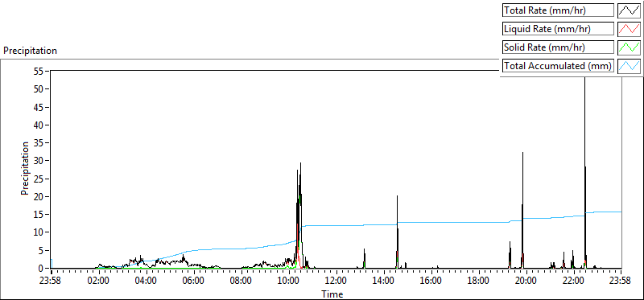
Task: Click the 06:00 time axis label
Action: pos(193,282)
